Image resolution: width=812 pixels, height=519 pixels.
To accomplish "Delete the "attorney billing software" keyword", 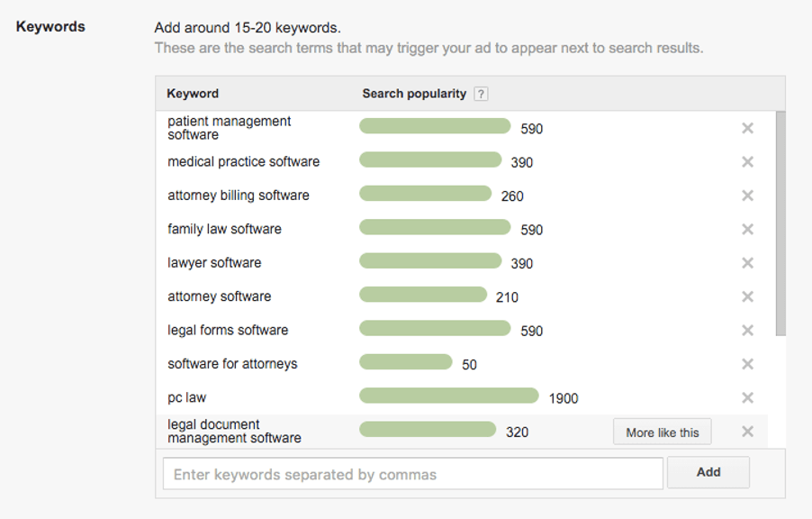I will (x=747, y=196).
